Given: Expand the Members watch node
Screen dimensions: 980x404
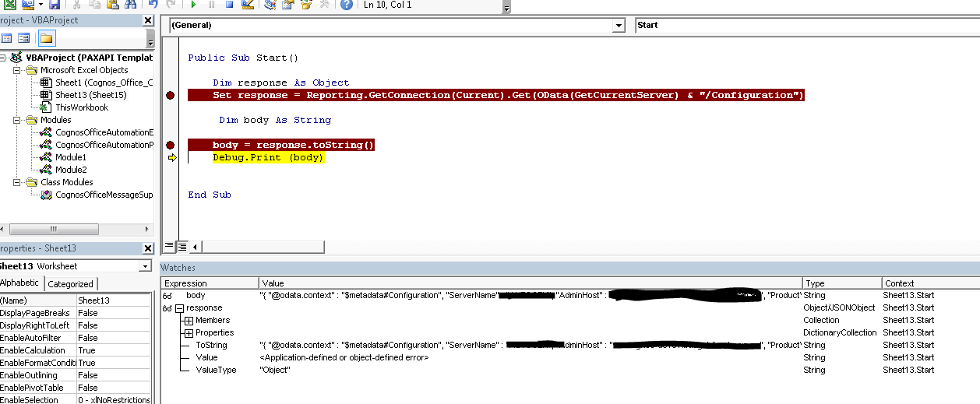Looking at the screenshot, I should [189, 321].
